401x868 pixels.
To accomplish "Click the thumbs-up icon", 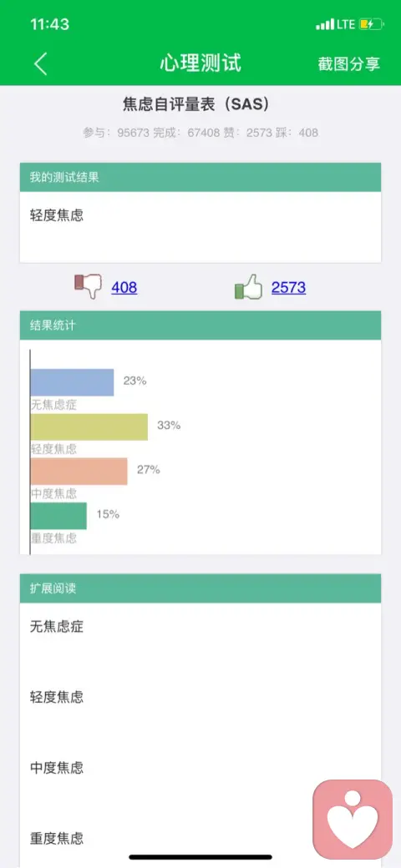I will click(248, 287).
